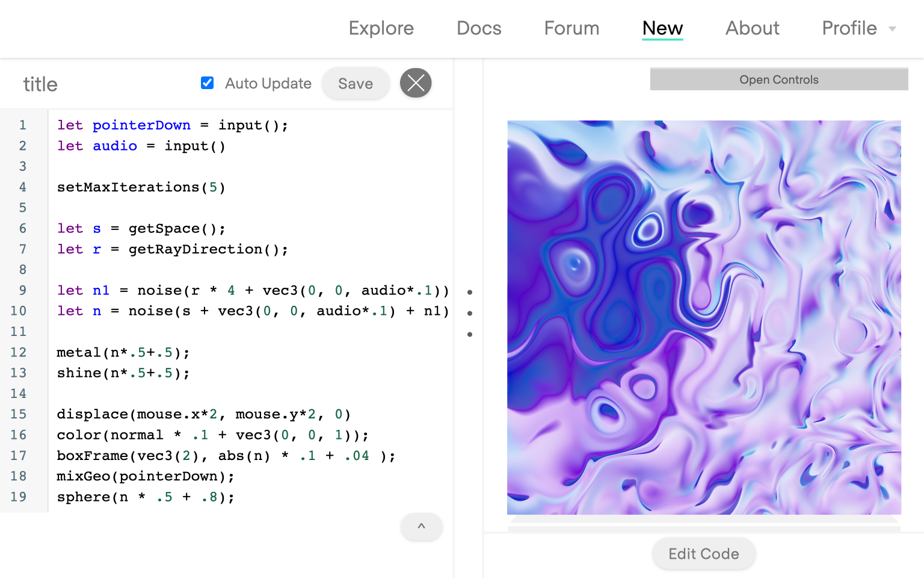The width and height of the screenshot is (924, 578).
Task: Collapse the code panel via the chevron icon
Action: click(421, 527)
